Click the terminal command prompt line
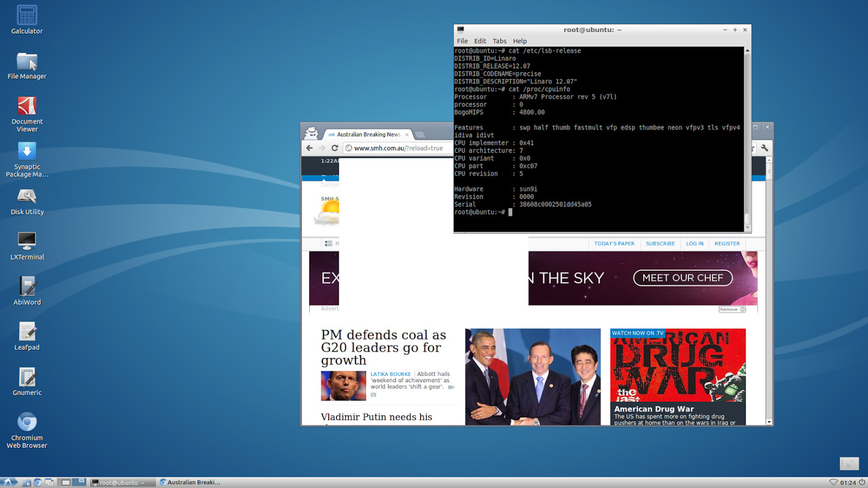Viewport: 868px width, 488px height. pos(484,212)
